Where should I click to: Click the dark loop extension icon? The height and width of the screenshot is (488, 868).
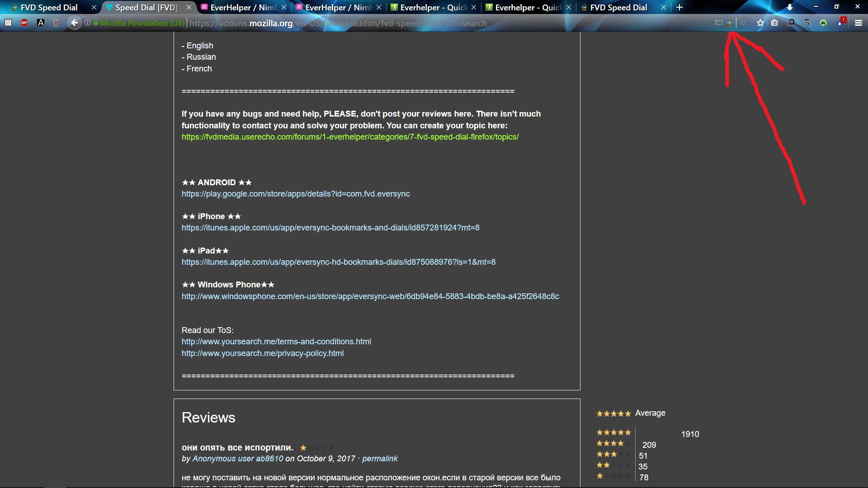791,23
